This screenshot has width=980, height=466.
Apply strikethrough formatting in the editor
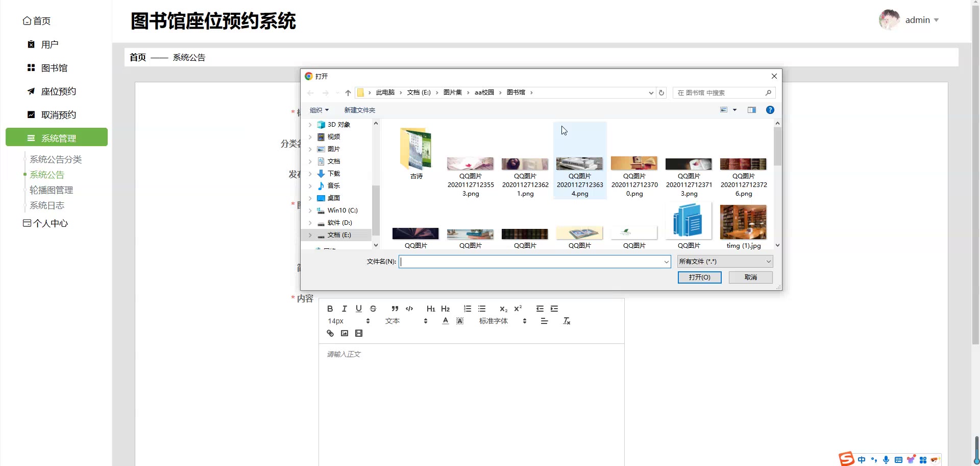(x=373, y=309)
